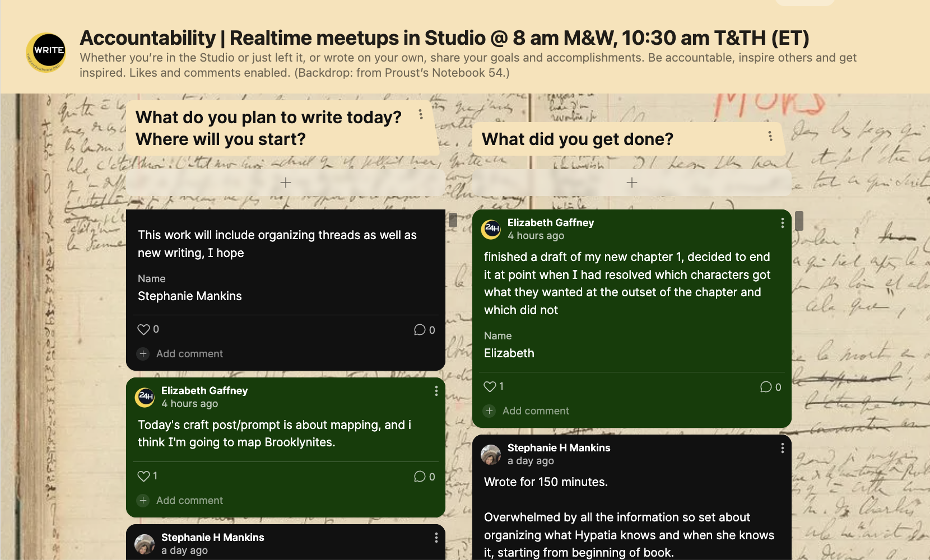Add a post under 'What do you plan to write today?'
930x560 pixels.
click(x=286, y=183)
